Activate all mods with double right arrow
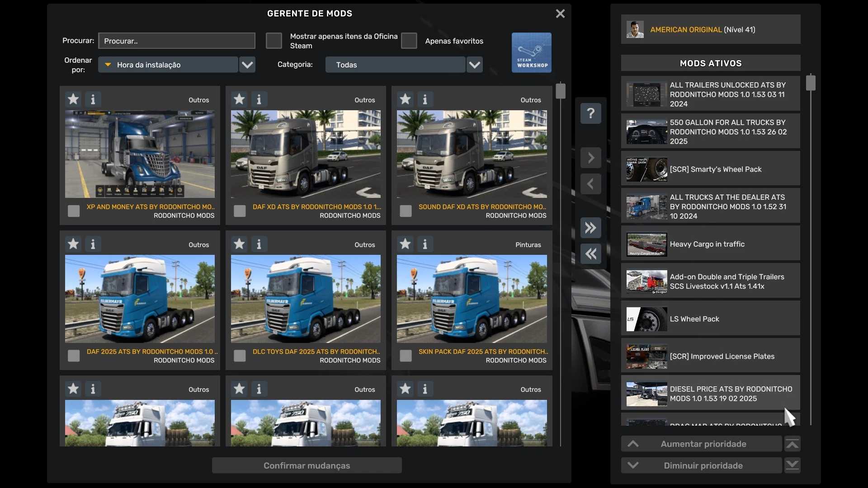The image size is (868, 488). pos(590,228)
